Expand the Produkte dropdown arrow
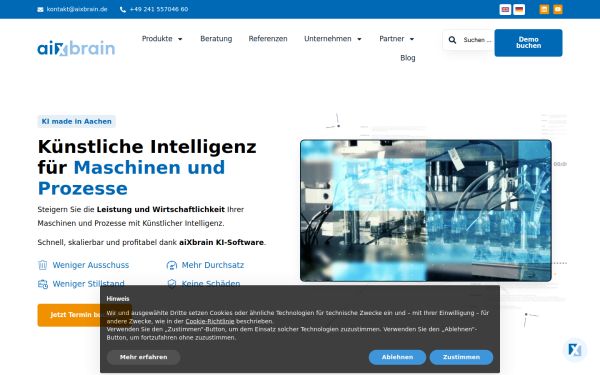The height and width of the screenshot is (375, 600). (180, 39)
